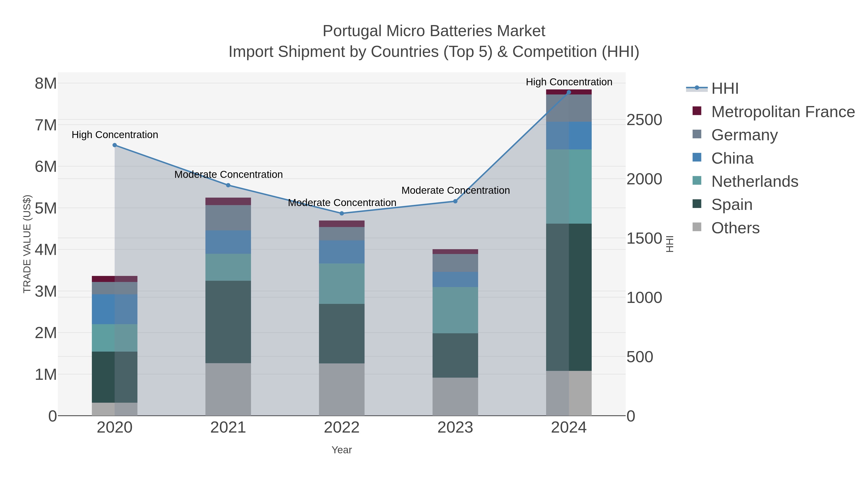Click the 2022 HHI data point
The width and height of the screenshot is (868, 488).
[x=342, y=214]
